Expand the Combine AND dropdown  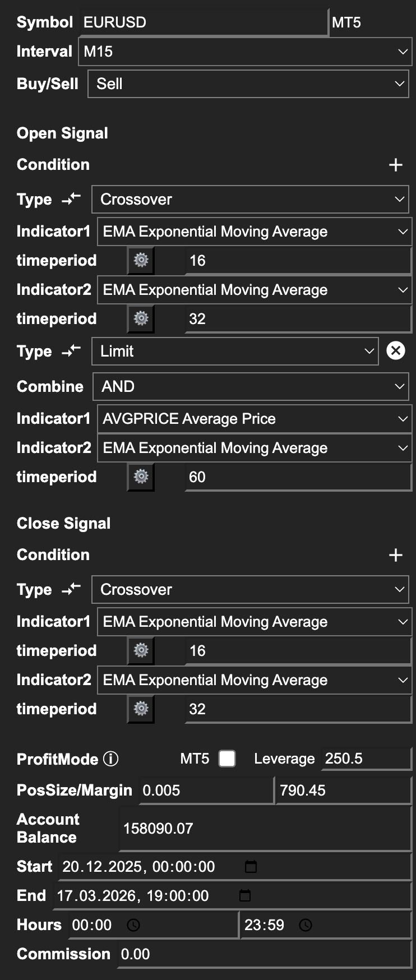(251, 387)
